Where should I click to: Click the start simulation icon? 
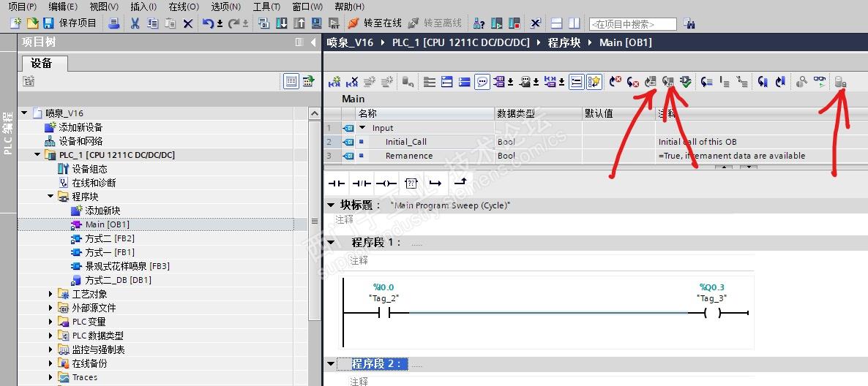317,23
